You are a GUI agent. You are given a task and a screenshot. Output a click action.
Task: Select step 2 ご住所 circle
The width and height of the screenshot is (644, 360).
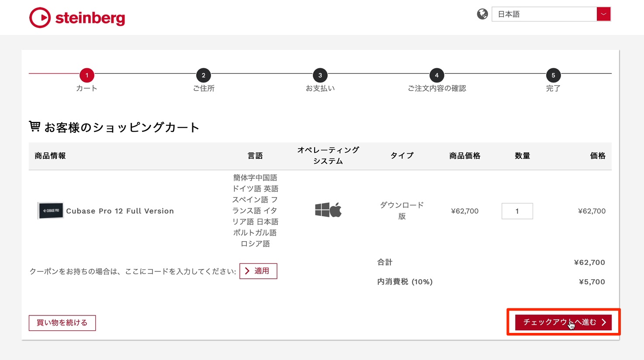tap(204, 75)
